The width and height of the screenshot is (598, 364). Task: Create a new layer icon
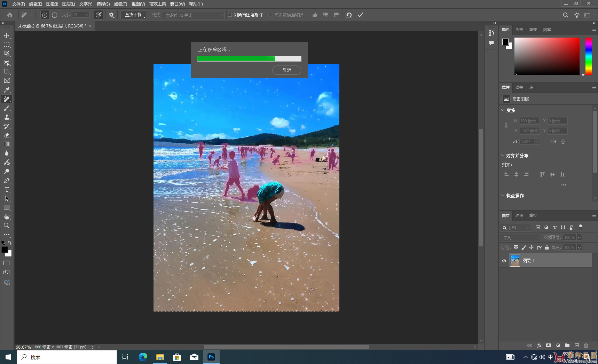click(x=577, y=345)
